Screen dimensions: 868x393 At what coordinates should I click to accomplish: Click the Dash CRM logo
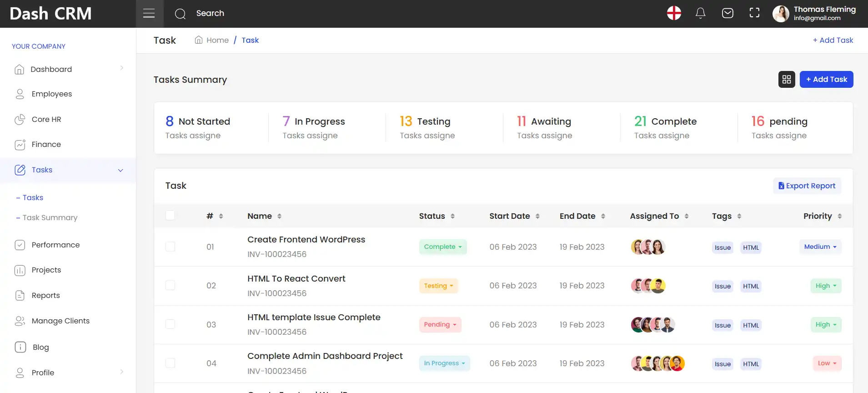tap(50, 14)
